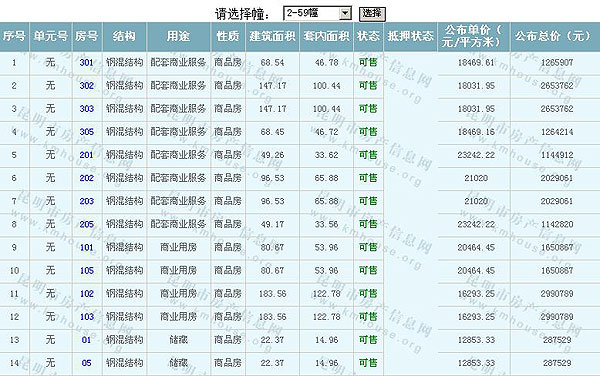Select building area 49.17 in row 8
600x376 pixels.
tap(272, 224)
